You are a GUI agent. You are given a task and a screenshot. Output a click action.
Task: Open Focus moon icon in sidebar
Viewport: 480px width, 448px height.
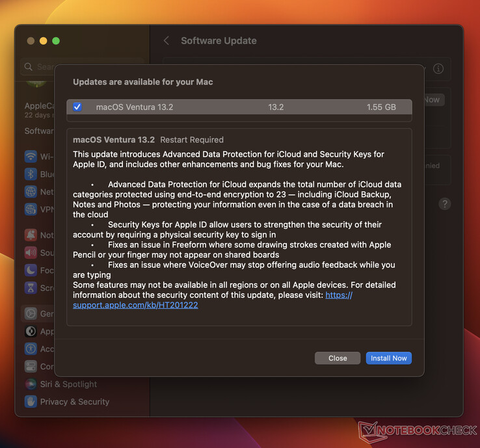(31, 270)
